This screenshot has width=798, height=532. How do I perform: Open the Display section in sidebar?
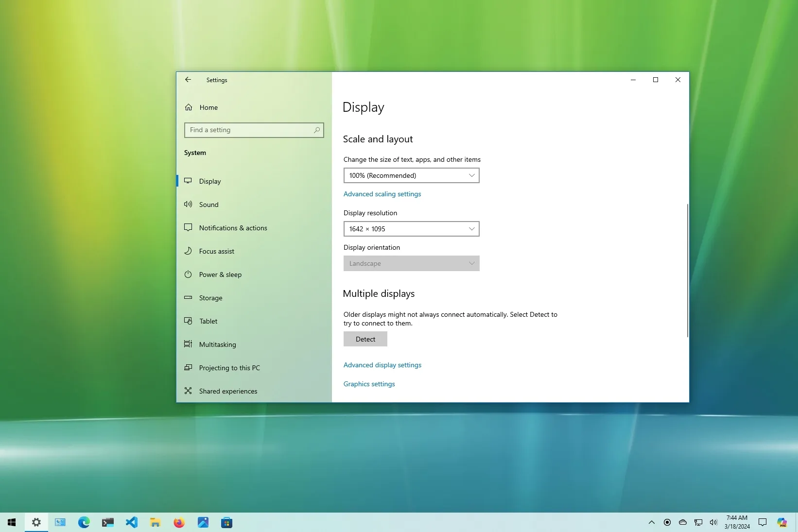click(x=210, y=181)
